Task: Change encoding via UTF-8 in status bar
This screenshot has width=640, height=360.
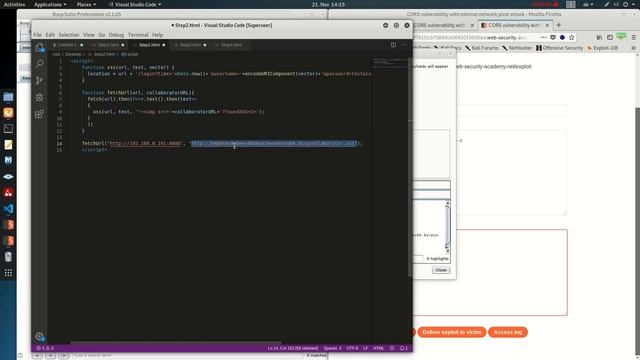Action: [x=352, y=348]
